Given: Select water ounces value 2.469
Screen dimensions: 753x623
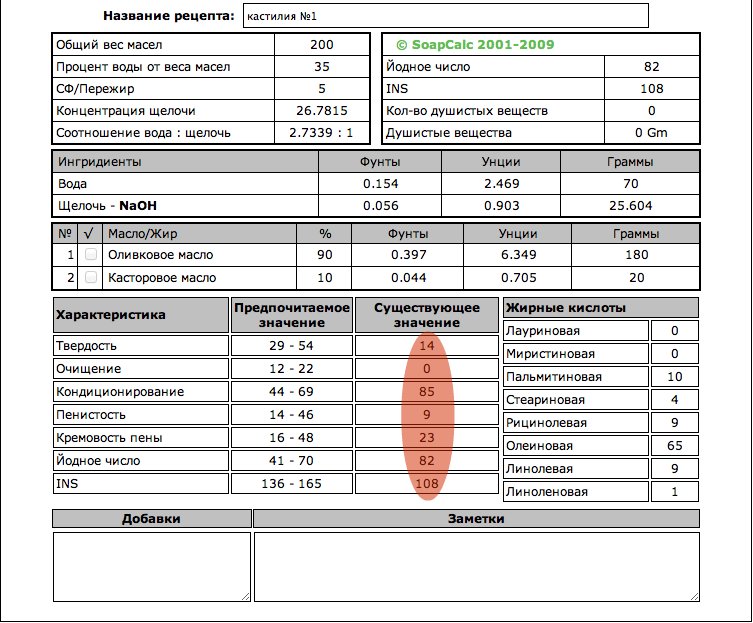Looking at the screenshot, I should pyautogui.click(x=501, y=184).
